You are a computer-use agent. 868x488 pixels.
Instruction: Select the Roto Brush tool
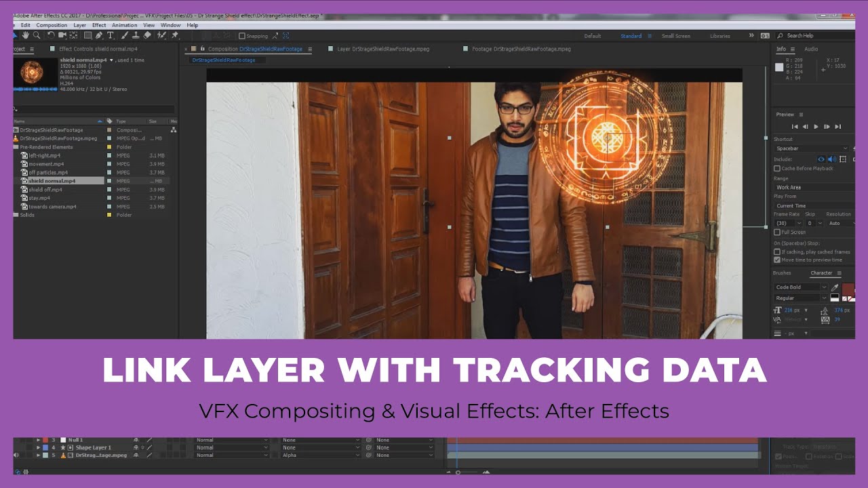tap(162, 35)
